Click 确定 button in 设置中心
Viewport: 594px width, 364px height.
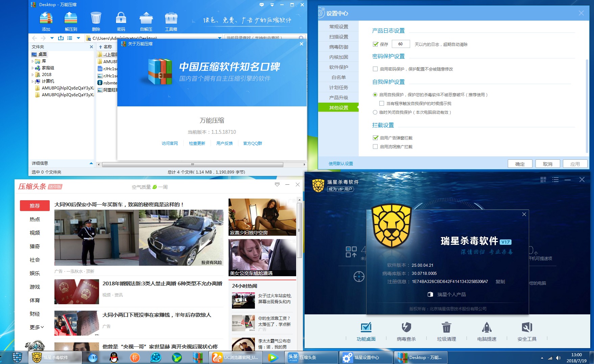pos(520,164)
